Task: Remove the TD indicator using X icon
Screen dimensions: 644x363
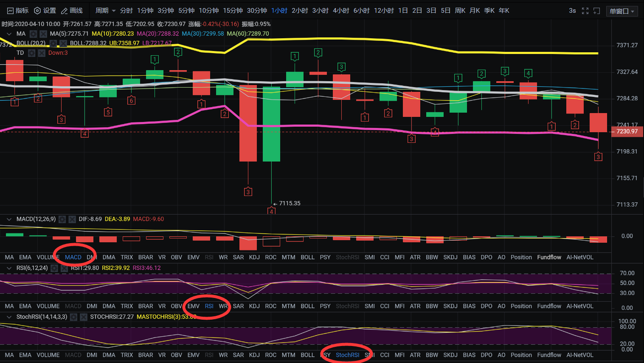Action: coord(42,53)
